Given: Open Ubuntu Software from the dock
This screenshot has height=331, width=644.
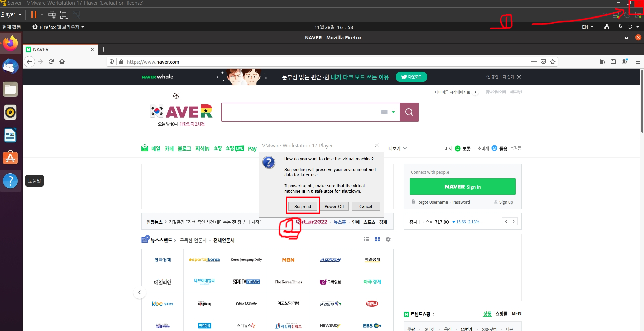Looking at the screenshot, I should (x=10, y=158).
